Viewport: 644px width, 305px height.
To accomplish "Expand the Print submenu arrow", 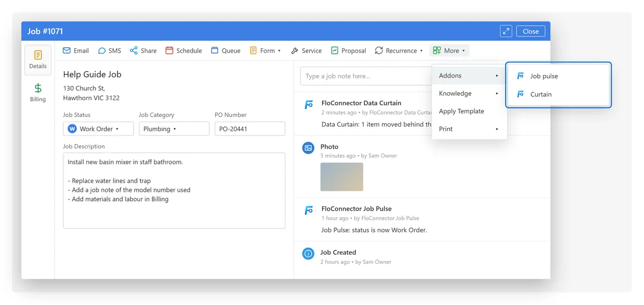I will [x=497, y=129].
